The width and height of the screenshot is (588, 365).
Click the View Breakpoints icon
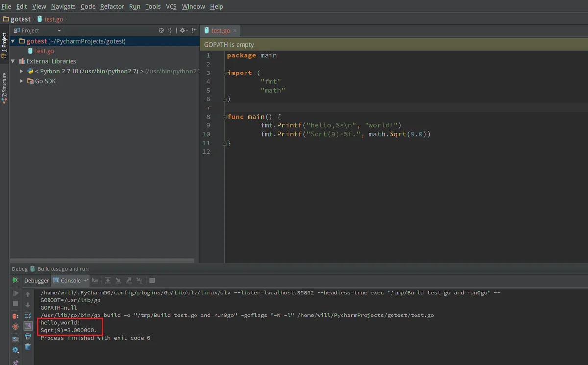15,316
